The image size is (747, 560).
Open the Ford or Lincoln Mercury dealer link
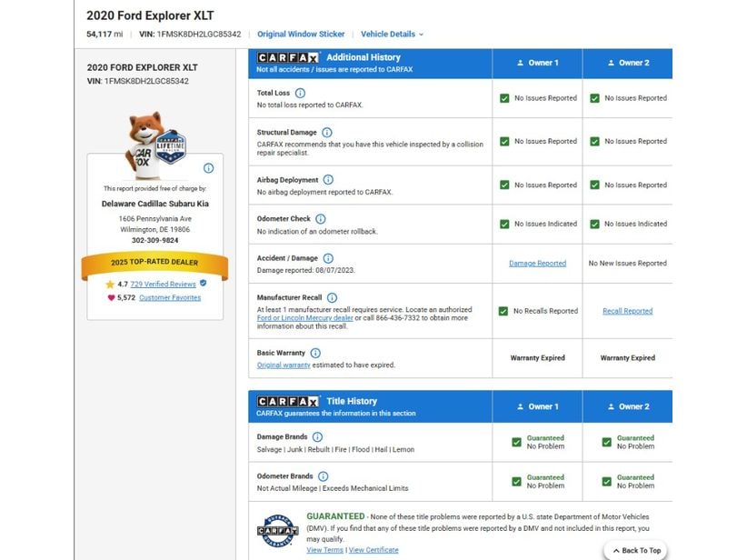pos(305,318)
